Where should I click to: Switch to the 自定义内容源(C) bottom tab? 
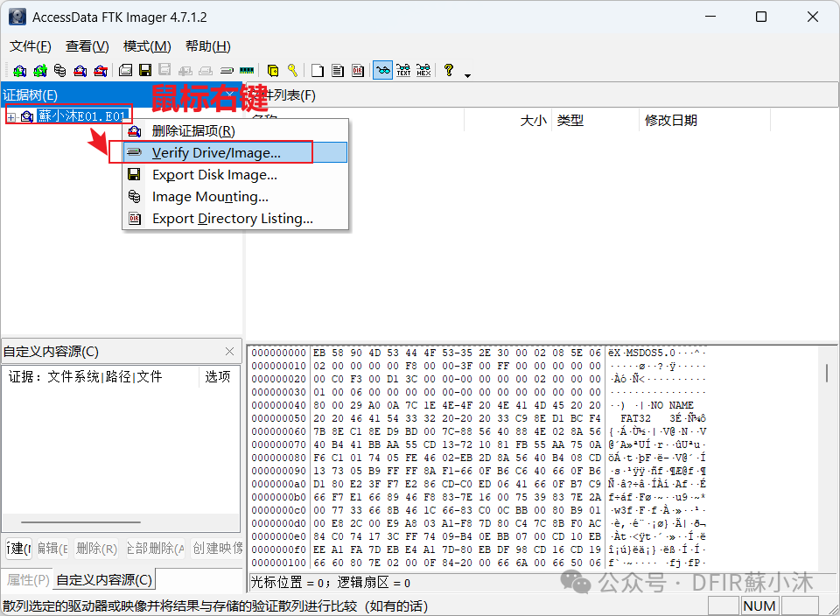pyautogui.click(x=104, y=580)
